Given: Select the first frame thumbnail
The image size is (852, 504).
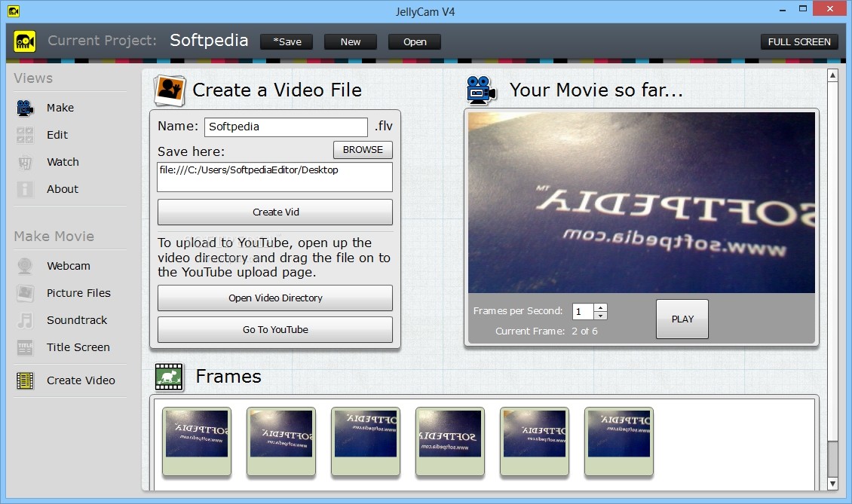Looking at the screenshot, I should pyautogui.click(x=197, y=442).
